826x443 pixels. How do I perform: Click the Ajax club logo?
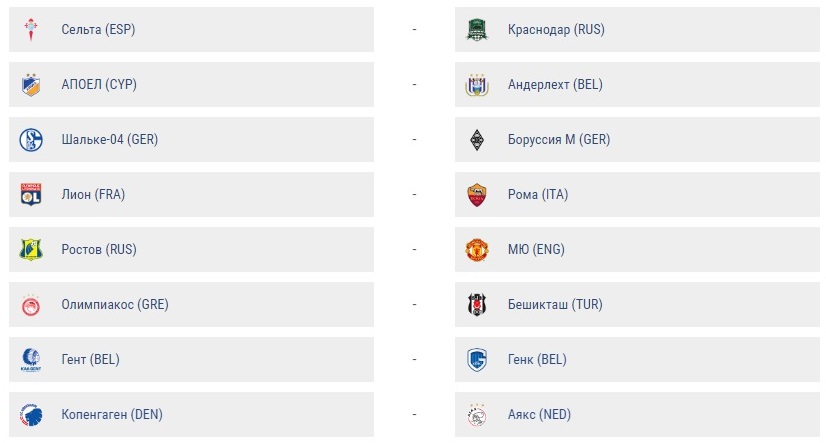pyautogui.click(x=477, y=415)
